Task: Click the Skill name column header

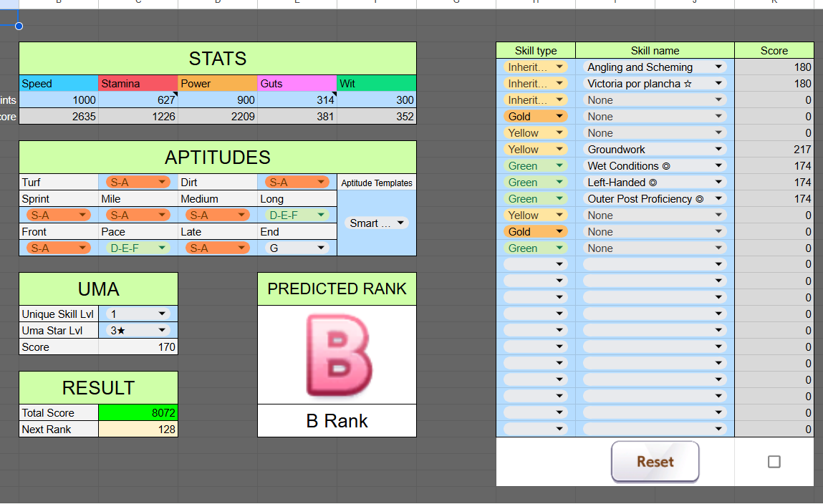Action: (655, 50)
